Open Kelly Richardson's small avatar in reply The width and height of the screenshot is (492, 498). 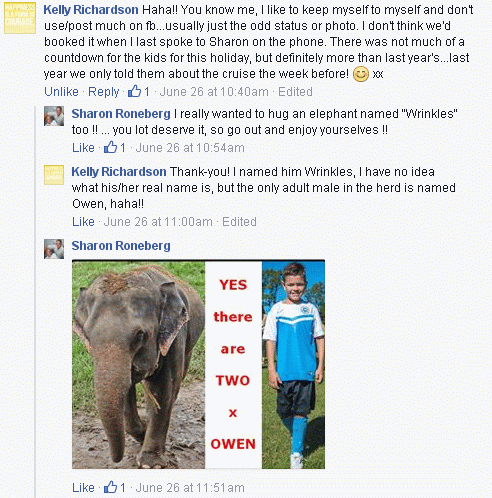pos(54,175)
